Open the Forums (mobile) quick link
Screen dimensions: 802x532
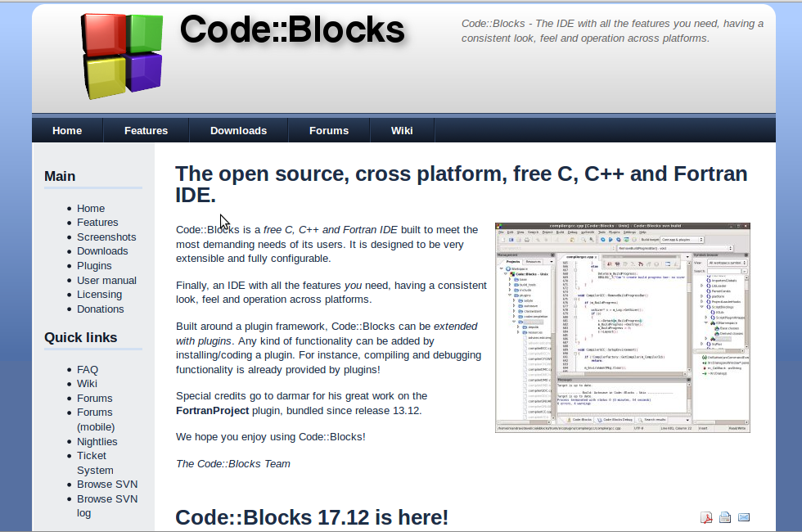96,419
